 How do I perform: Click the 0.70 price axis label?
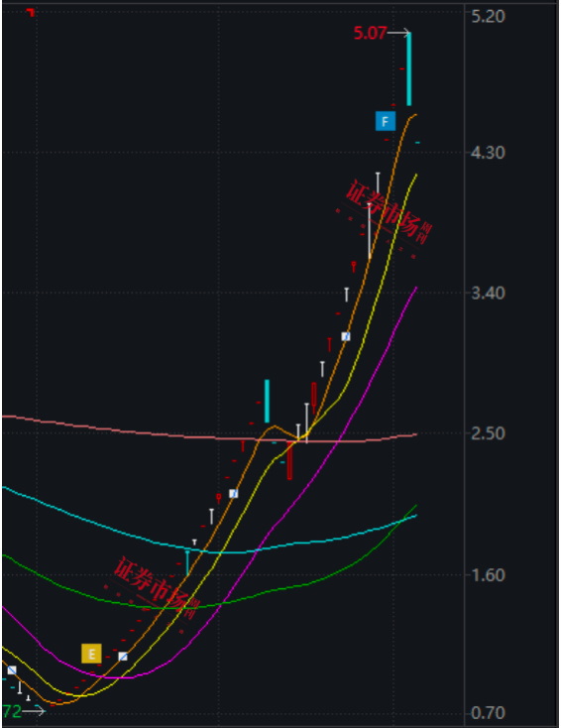tap(488, 712)
